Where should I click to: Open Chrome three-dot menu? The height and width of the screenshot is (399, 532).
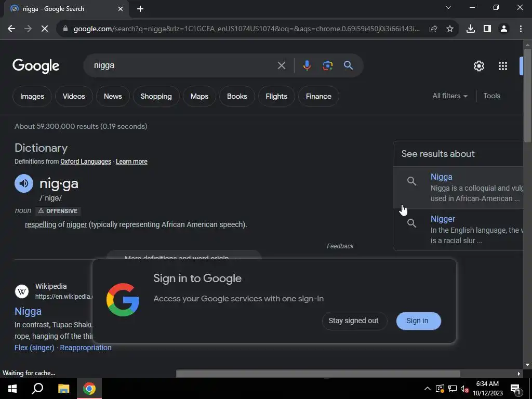pyautogui.click(x=521, y=29)
